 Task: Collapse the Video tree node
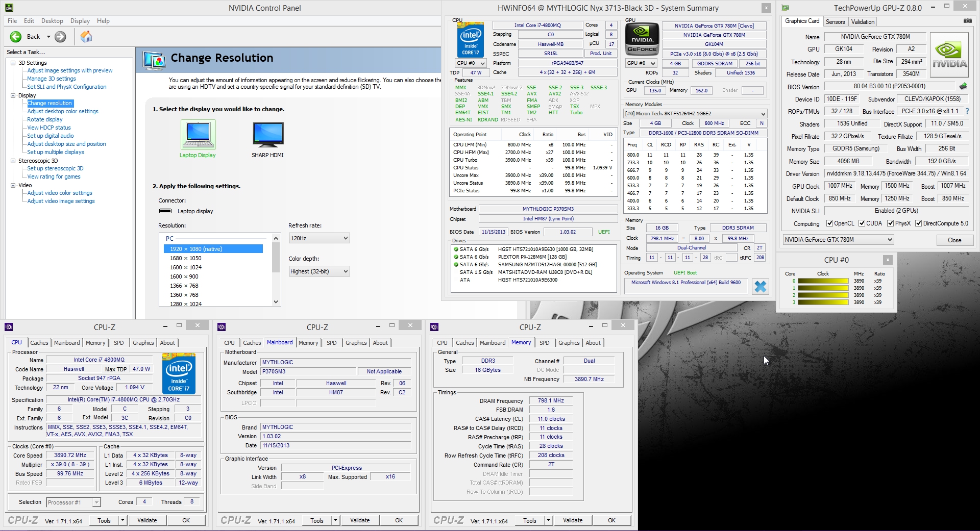point(13,185)
